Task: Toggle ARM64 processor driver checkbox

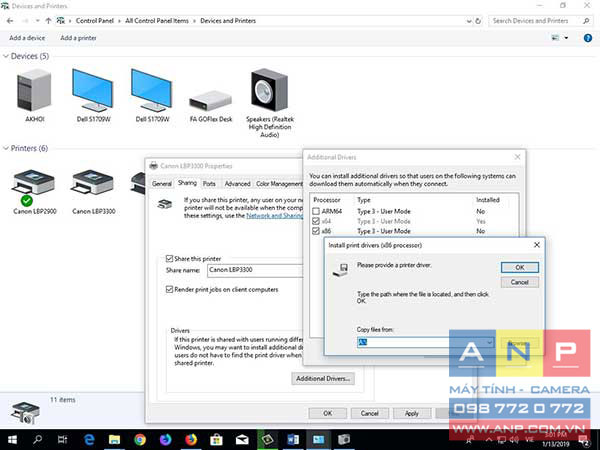Action: [316, 211]
